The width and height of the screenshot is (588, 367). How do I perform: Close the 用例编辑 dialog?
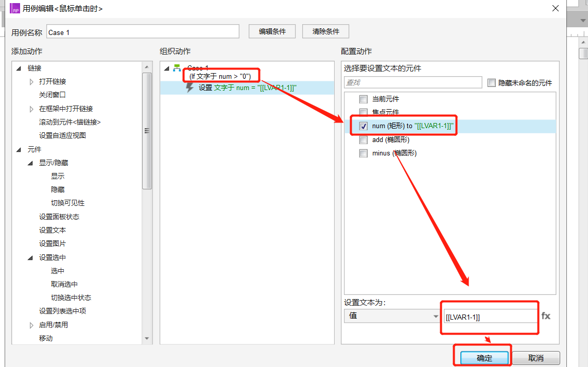coord(556,8)
